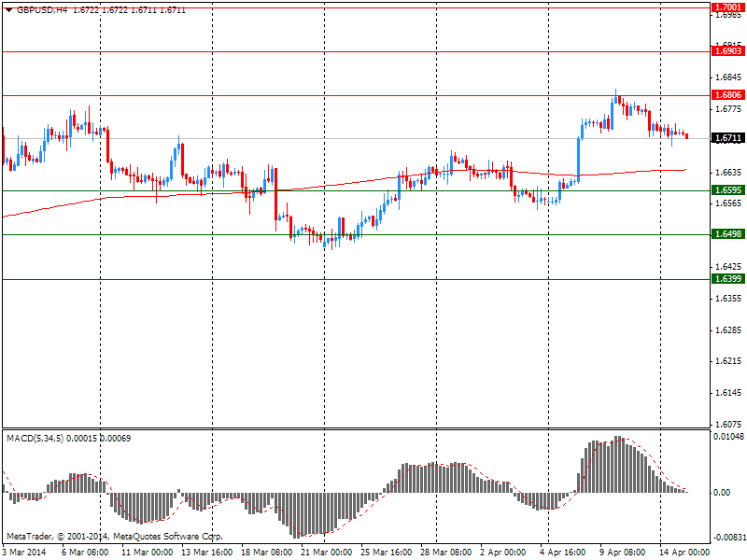Click the red 1.6806 resistance price label
Screen dimensions: 747x560
pos(728,95)
